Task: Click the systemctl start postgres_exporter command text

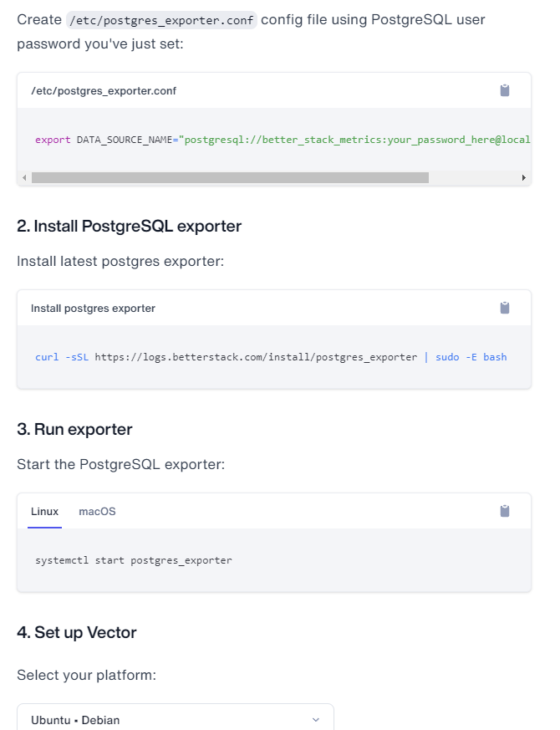Action: (x=134, y=560)
